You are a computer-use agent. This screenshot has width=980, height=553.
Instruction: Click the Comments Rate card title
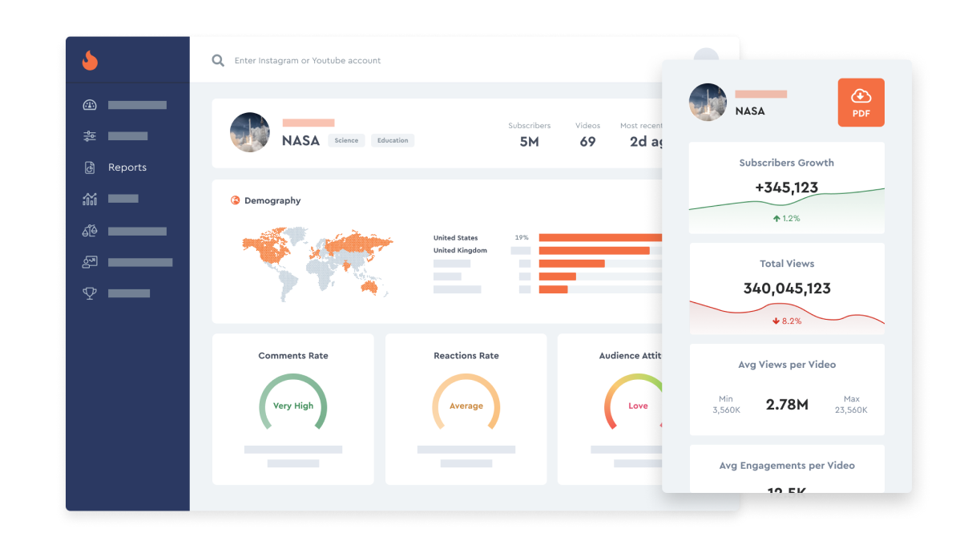tap(293, 356)
